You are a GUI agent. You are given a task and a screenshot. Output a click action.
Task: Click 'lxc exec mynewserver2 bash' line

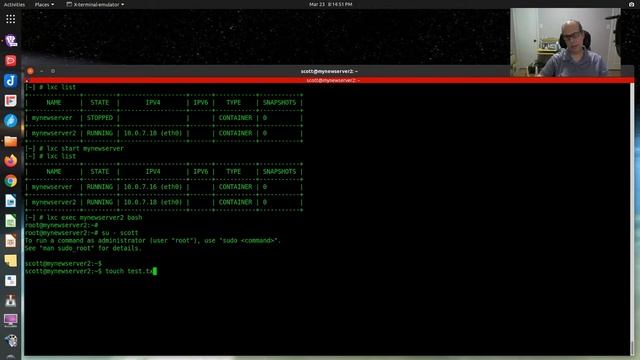click(83, 218)
